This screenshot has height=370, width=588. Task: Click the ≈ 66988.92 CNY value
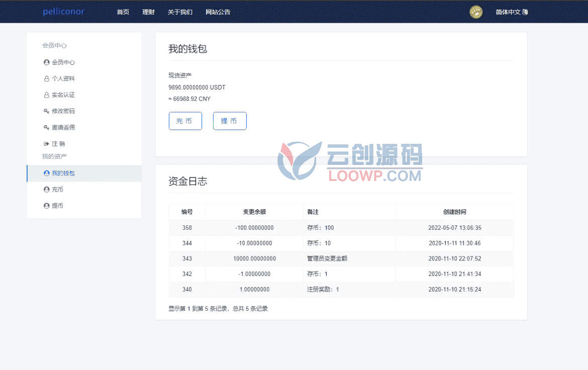pyautogui.click(x=189, y=99)
